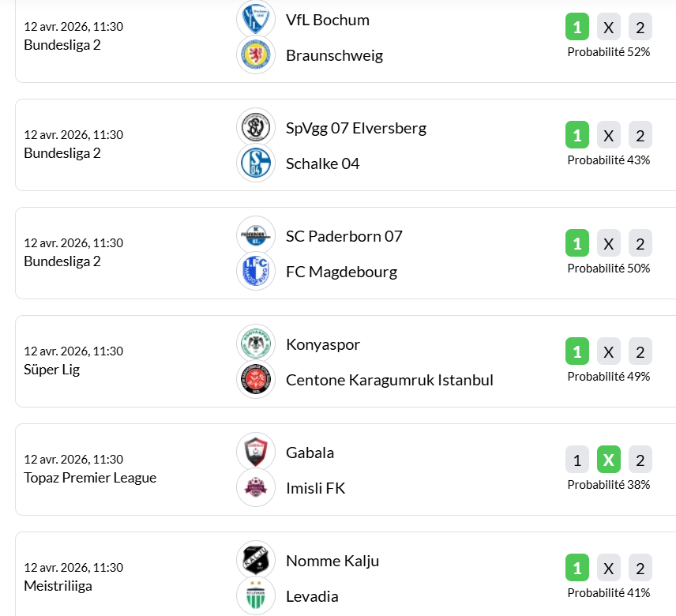Click the Levadia green club logo
This screenshot has width=676, height=616.
[256, 596]
